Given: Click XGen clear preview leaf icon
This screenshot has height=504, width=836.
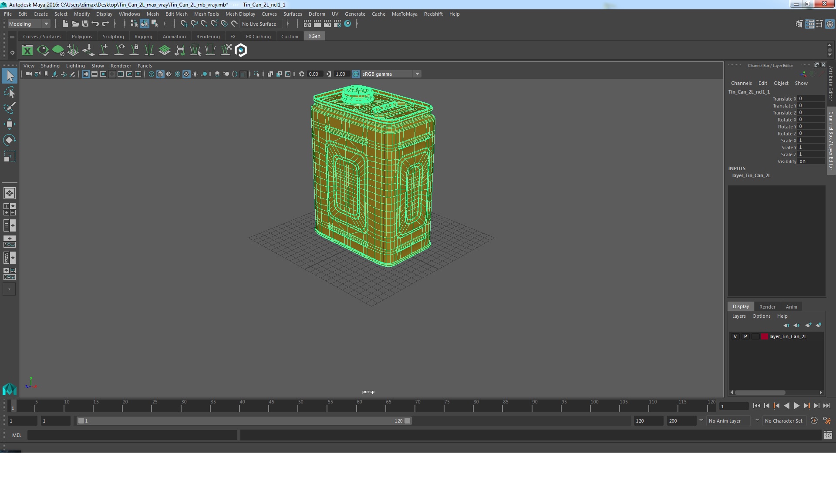Looking at the screenshot, I should 58,50.
